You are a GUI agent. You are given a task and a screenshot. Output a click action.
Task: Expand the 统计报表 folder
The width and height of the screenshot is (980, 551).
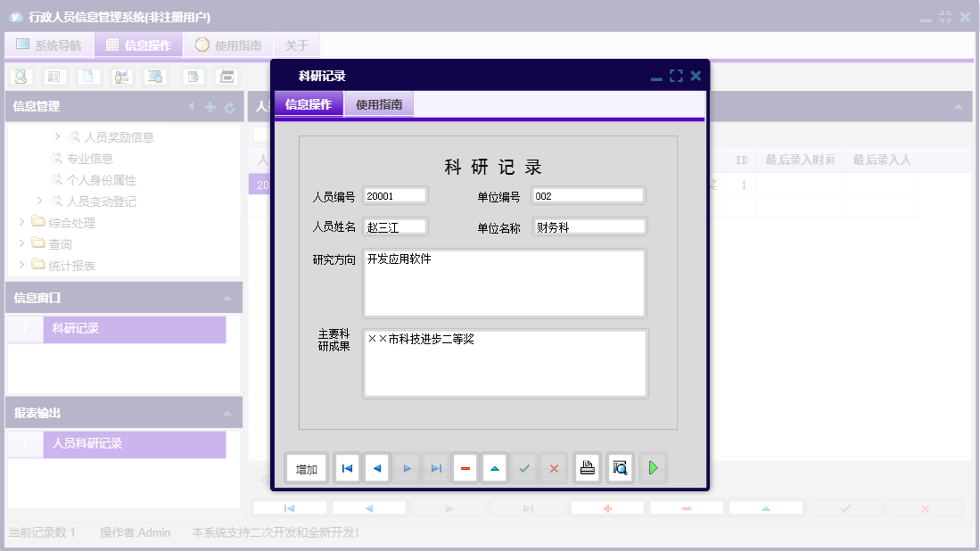[23, 265]
